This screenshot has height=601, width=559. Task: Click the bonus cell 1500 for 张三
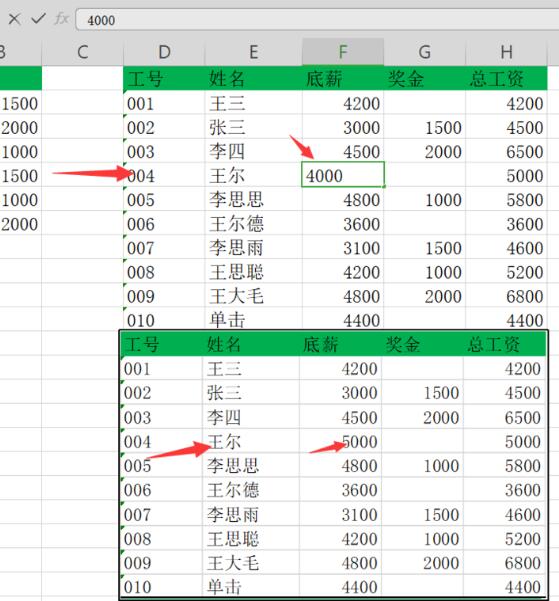point(424,127)
